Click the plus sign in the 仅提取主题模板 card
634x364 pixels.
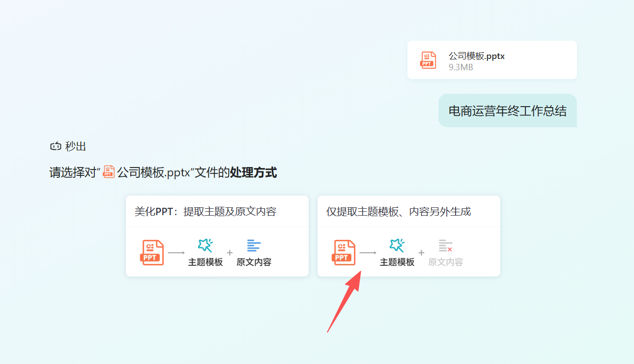(421, 252)
